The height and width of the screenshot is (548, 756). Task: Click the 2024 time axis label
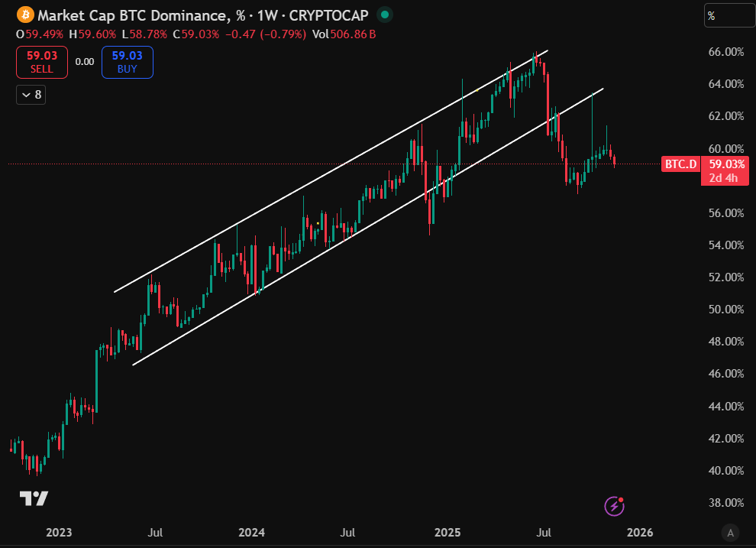click(x=252, y=533)
